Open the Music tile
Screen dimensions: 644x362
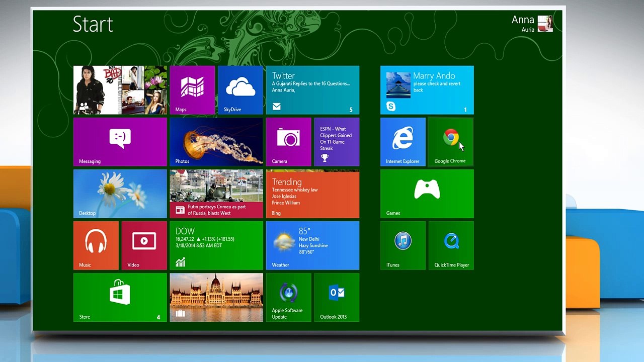click(x=96, y=245)
